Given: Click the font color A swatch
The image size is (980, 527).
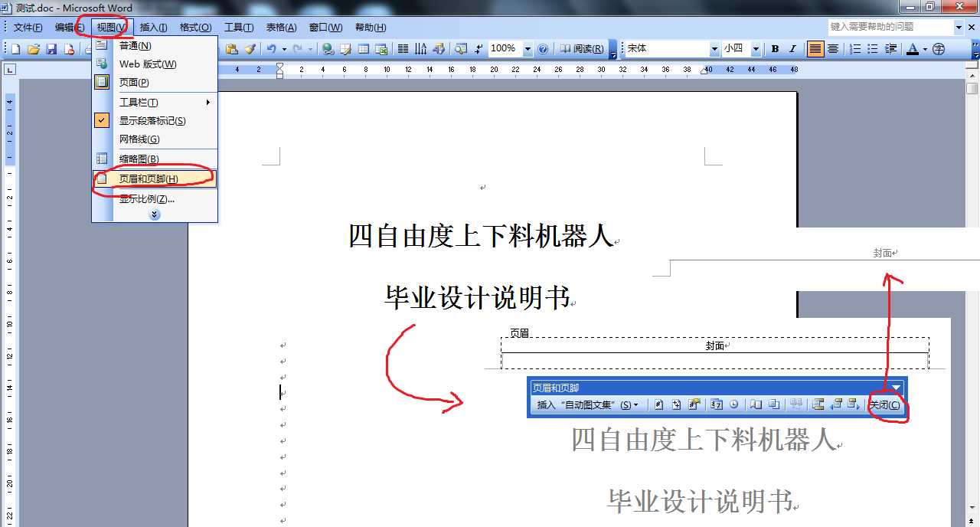Looking at the screenshot, I should pyautogui.click(x=912, y=49).
